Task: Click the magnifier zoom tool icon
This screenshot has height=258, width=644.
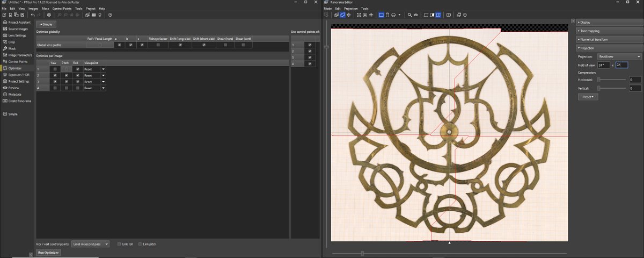Action: (x=409, y=15)
